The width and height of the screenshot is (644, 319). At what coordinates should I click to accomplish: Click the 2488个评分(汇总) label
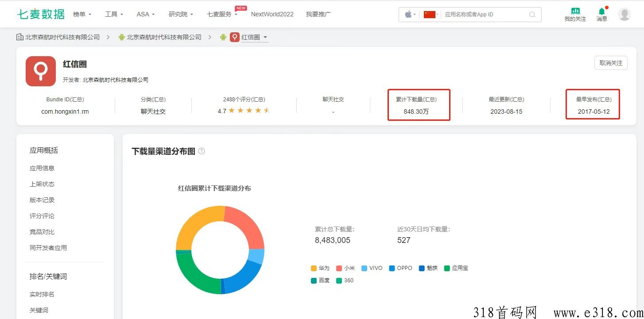click(244, 100)
